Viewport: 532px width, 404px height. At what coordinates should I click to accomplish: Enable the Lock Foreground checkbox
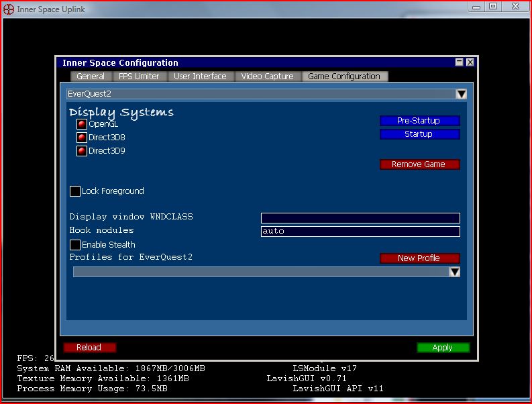(x=75, y=191)
